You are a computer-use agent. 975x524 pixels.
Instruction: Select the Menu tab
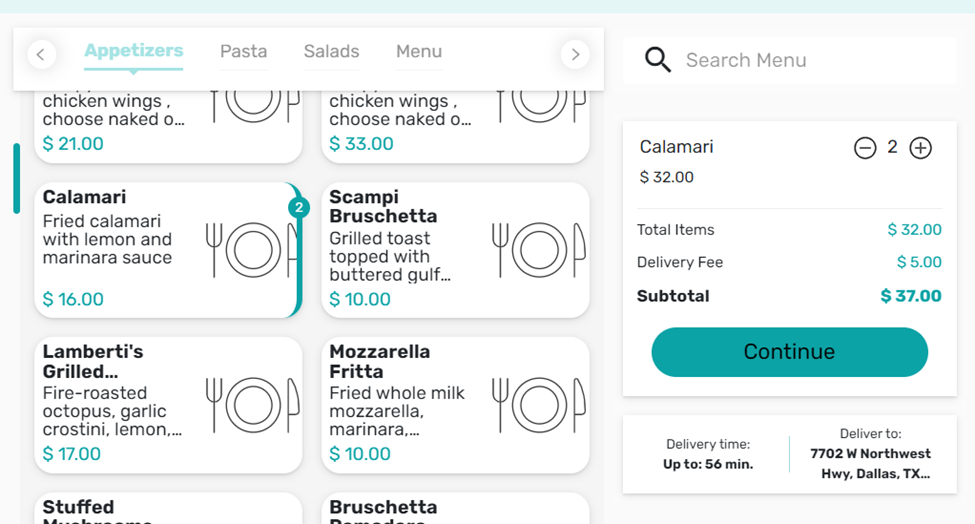tap(419, 52)
